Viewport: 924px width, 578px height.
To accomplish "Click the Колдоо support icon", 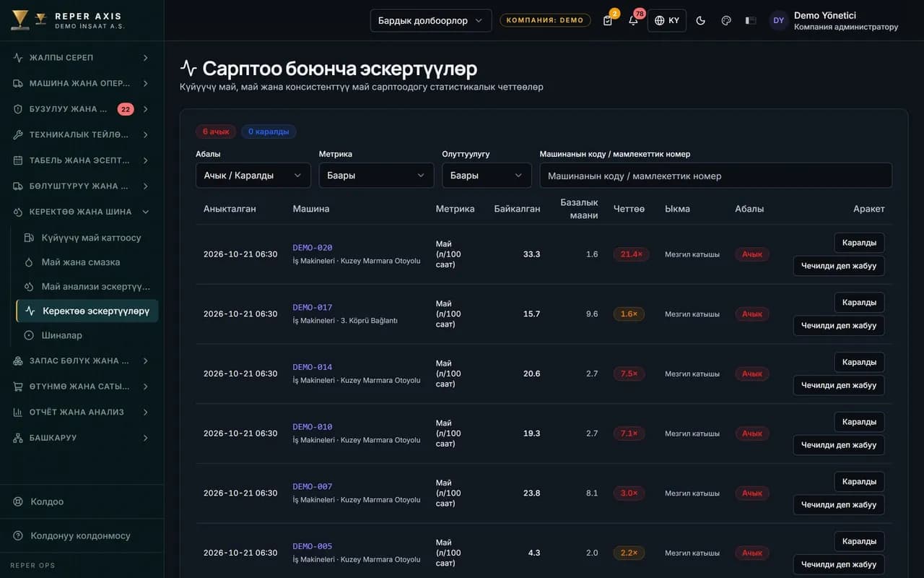I will [19, 501].
